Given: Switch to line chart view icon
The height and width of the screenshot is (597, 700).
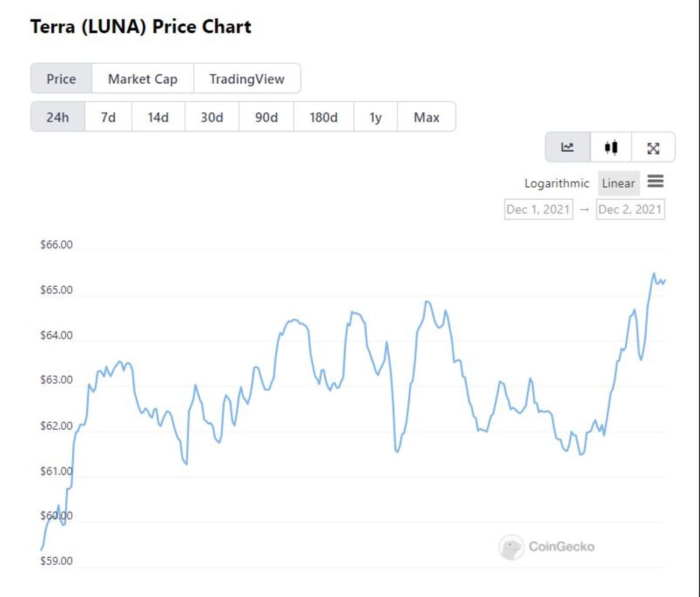Looking at the screenshot, I should point(568,147).
